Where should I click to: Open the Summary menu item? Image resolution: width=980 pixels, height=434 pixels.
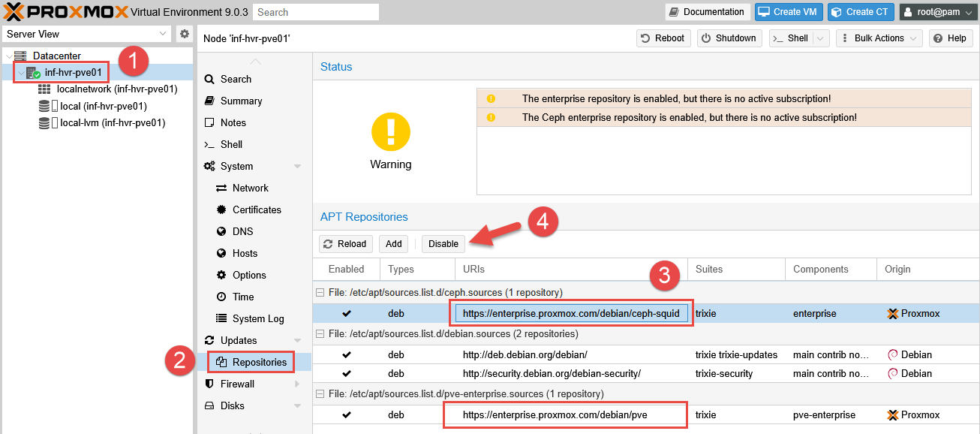241,101
